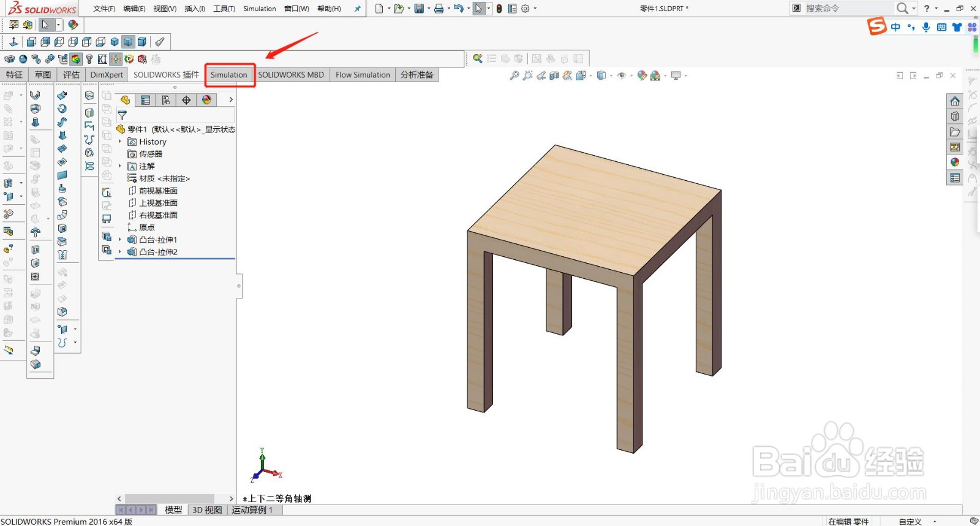Screen dimensions: 980x526
Task: Open the ConfigurationManager tab icon
Action: [166, 100]
